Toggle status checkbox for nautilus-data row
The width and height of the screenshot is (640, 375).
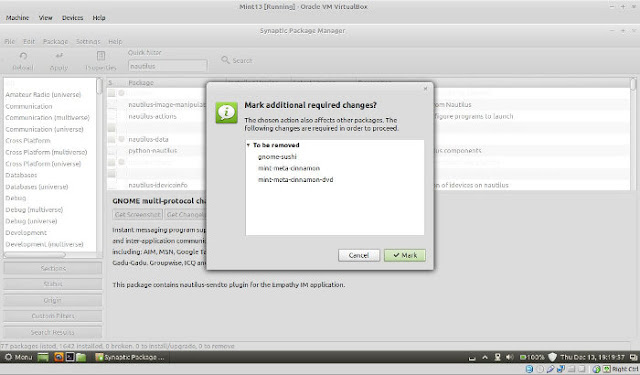[111, 140]
